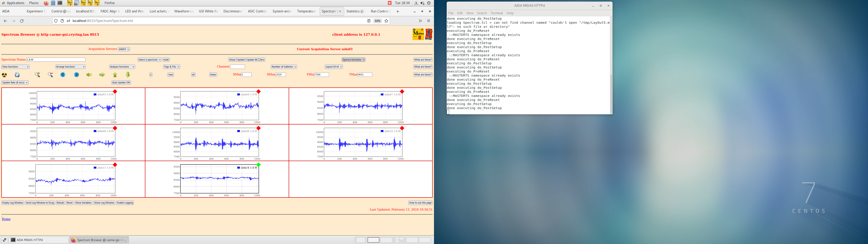Switch to the Run Control browser tab

pos(380,11)
